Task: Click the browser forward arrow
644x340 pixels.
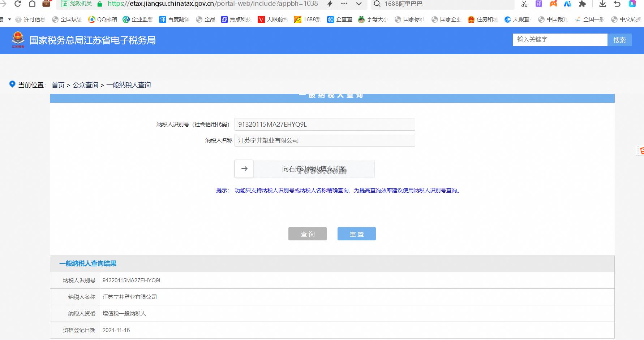Action: [3, 4]
